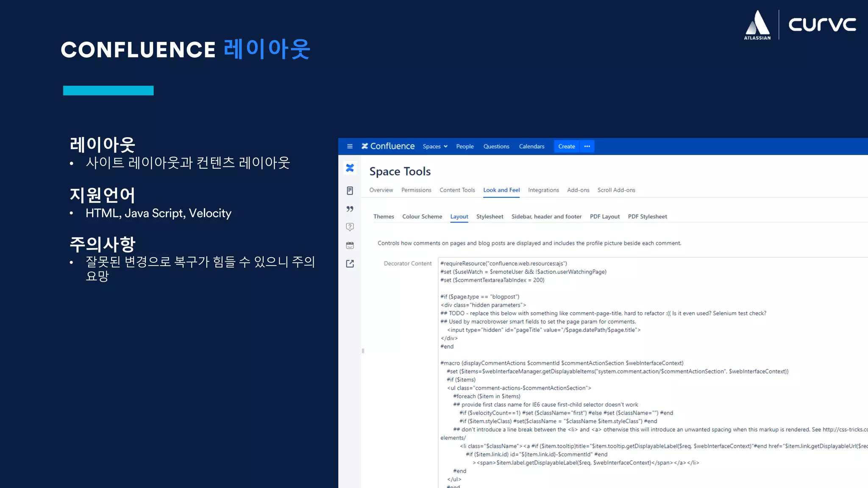Click the Create button

[567, 146]
